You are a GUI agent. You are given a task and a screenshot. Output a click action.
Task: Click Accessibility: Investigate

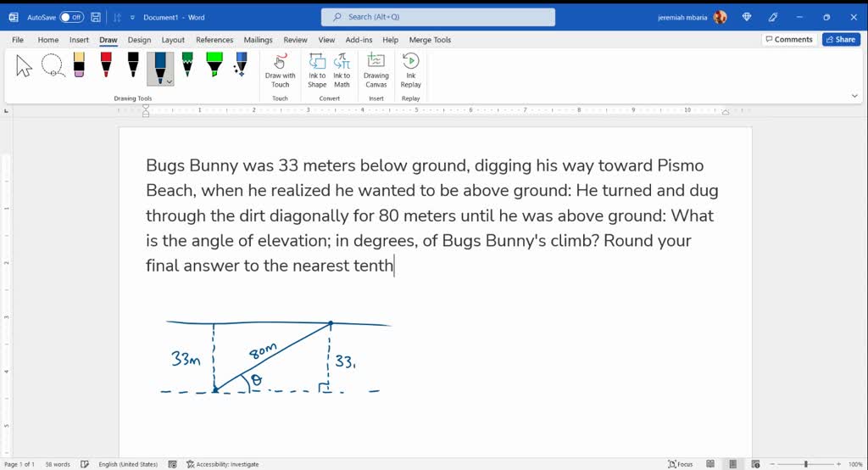[223, 464]
